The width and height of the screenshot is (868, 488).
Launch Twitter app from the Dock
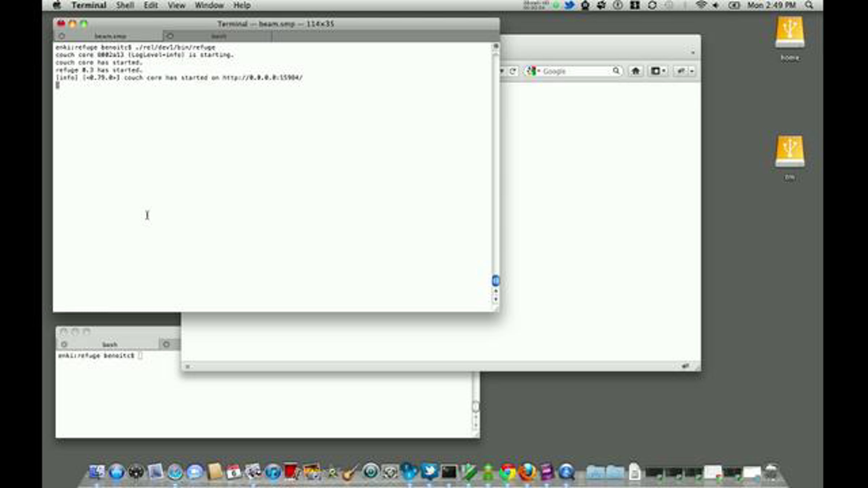point(429,472)
